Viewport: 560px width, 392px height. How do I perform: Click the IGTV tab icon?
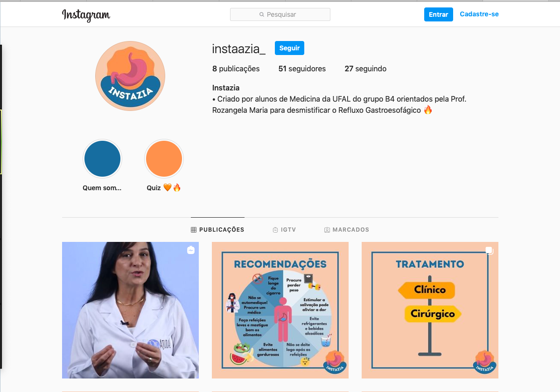(275, 230)
